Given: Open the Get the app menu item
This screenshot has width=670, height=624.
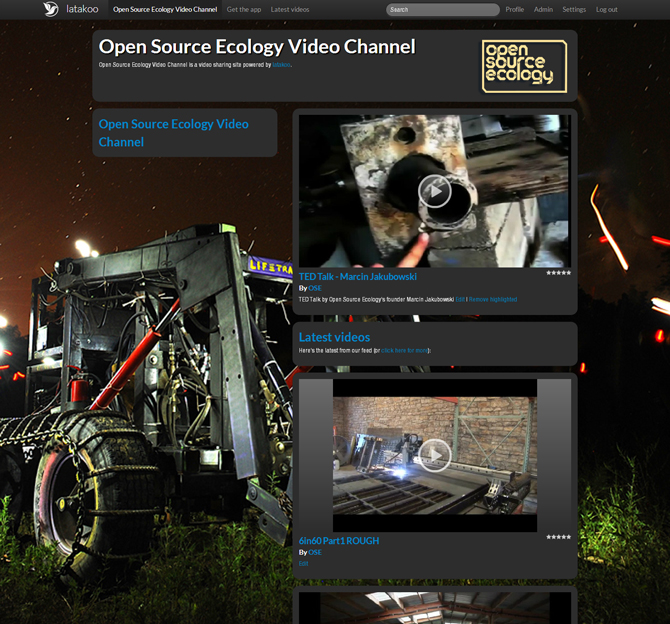Looking at the screenshot, I should coord(244,9).
